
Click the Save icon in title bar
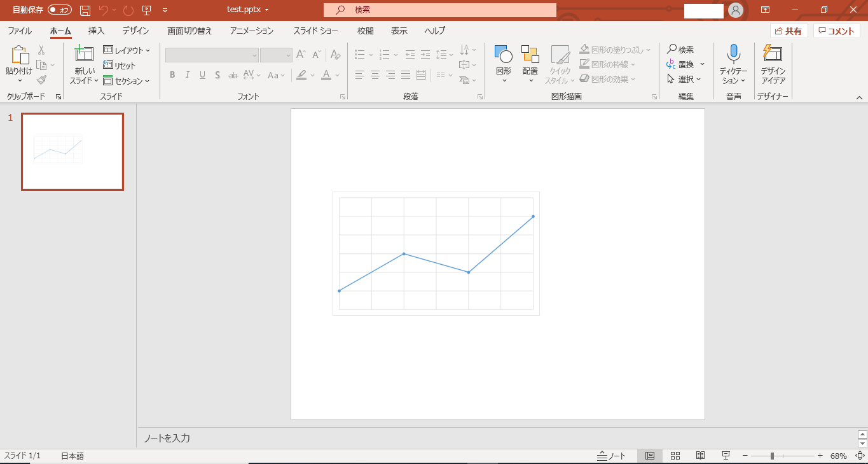click(x=85, y=10)
